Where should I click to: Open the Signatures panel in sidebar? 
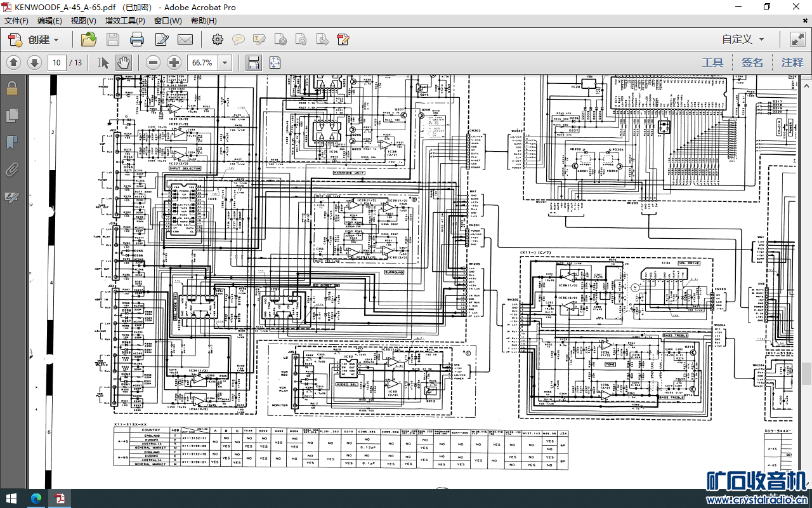point(11,197)
